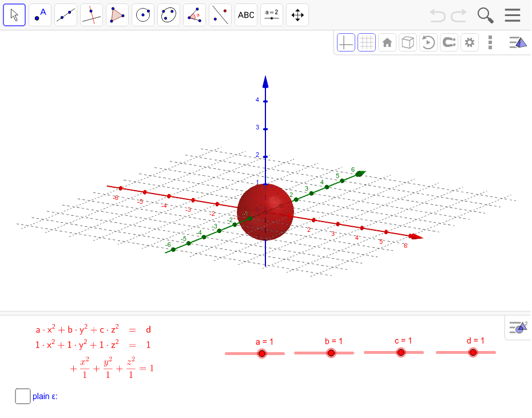Viewport: 532px width, 418px height.
Task: Select the Move arrow tool
Action: 14,15
